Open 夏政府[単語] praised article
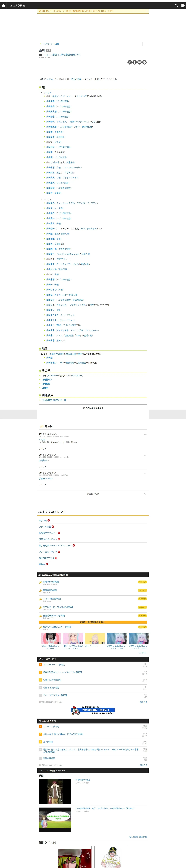The height and width of the screenshot is (868, 186). click(x=49, y=758)
